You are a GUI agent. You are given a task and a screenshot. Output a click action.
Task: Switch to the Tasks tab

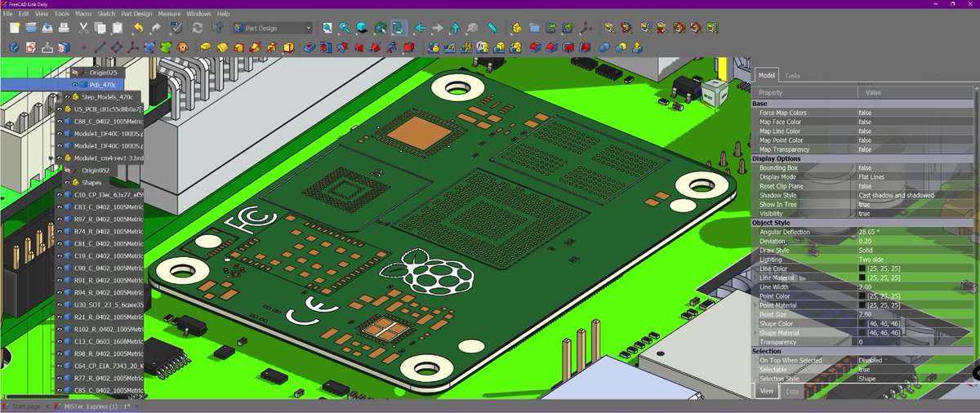point(792,75)
